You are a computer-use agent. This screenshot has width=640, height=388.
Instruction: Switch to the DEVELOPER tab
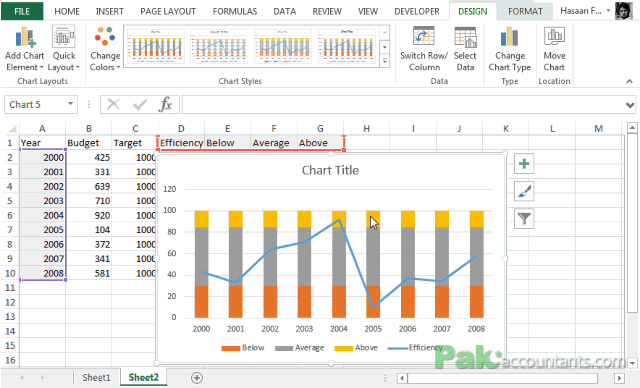417,11
